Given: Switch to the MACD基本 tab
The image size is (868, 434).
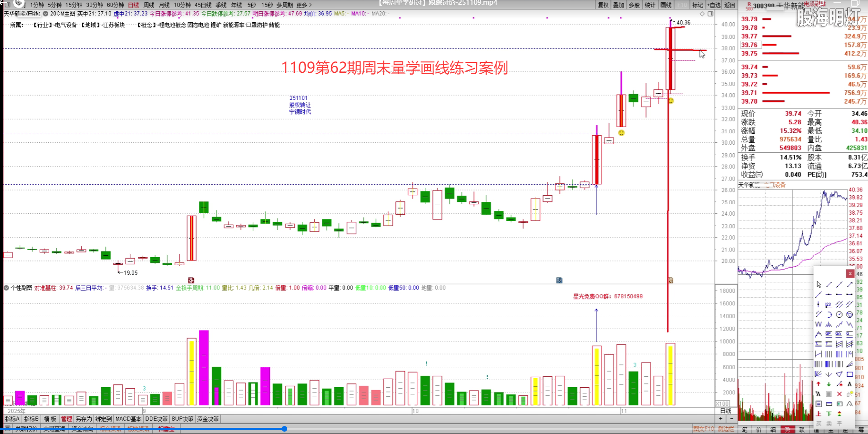Looking at the screenshot, I should [x=128, y=419].
